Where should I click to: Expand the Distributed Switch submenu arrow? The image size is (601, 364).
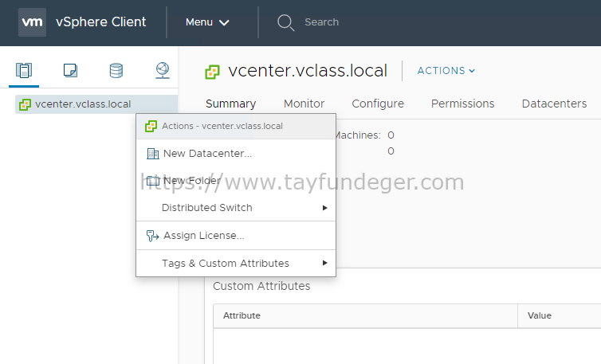324,208
